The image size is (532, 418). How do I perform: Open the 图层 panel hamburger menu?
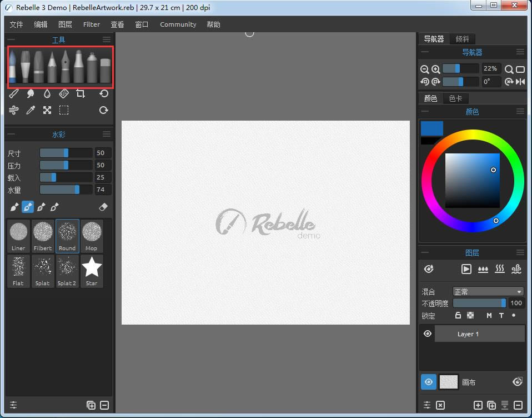click(x=520, y=252)
